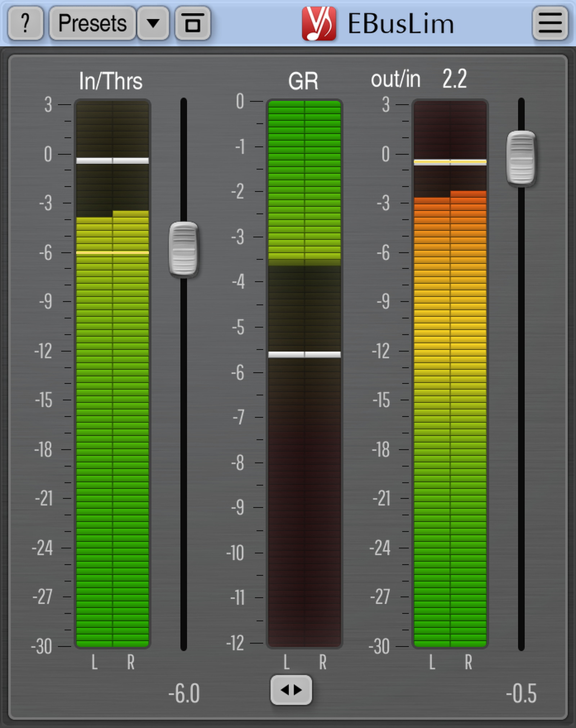The image size is (576, 728).
Task: Click the threshold value -6.0
Action: coord(184,693)
